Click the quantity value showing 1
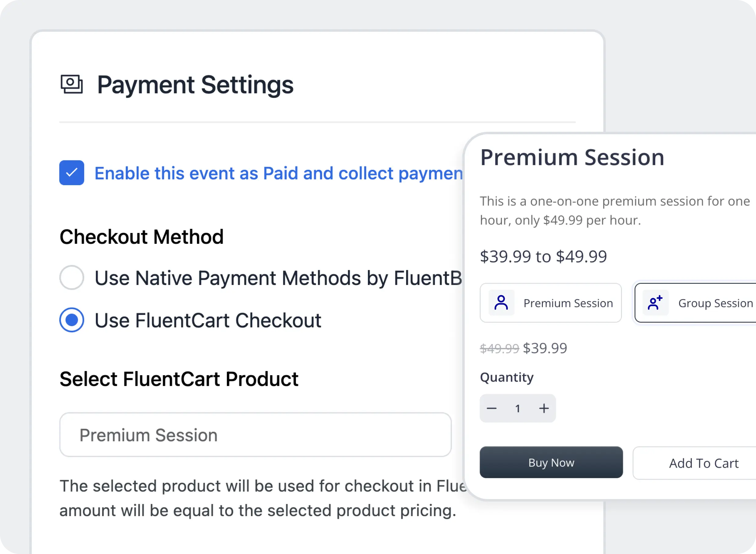The width and height of the screenshot is (756, 554). (x=518, y=408)
